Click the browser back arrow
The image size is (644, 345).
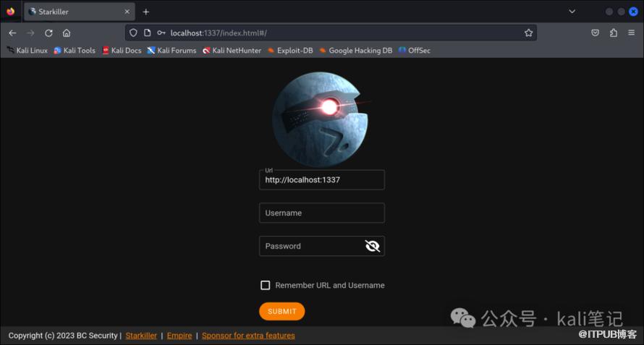click(12, 33)
